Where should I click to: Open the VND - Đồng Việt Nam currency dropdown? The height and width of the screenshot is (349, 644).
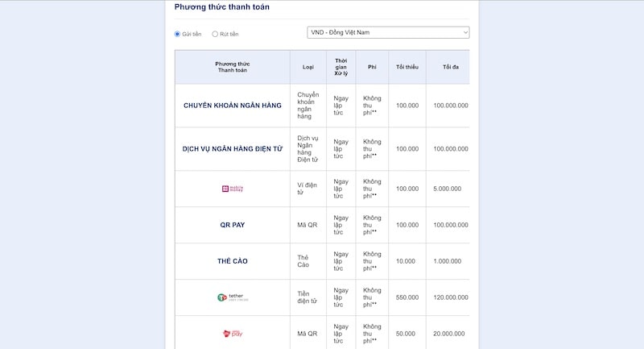point(388,32)
